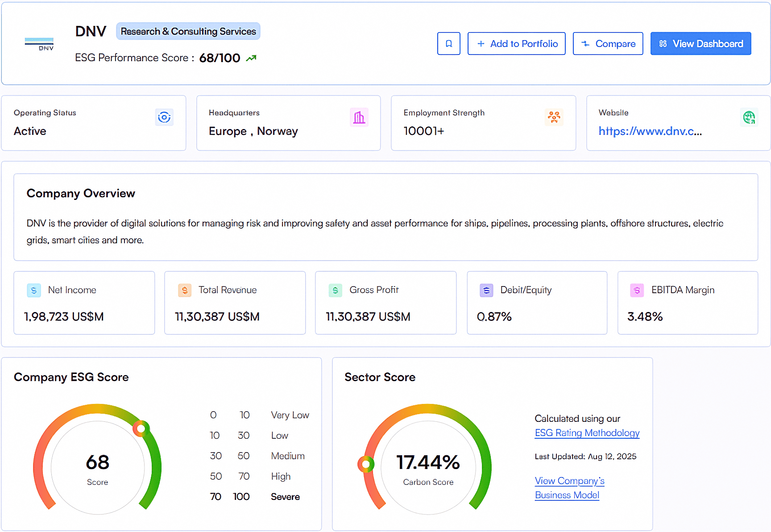Click the Active operating status value
The width and height of the screenshot is (771, 532).
(x=30, y=131)
